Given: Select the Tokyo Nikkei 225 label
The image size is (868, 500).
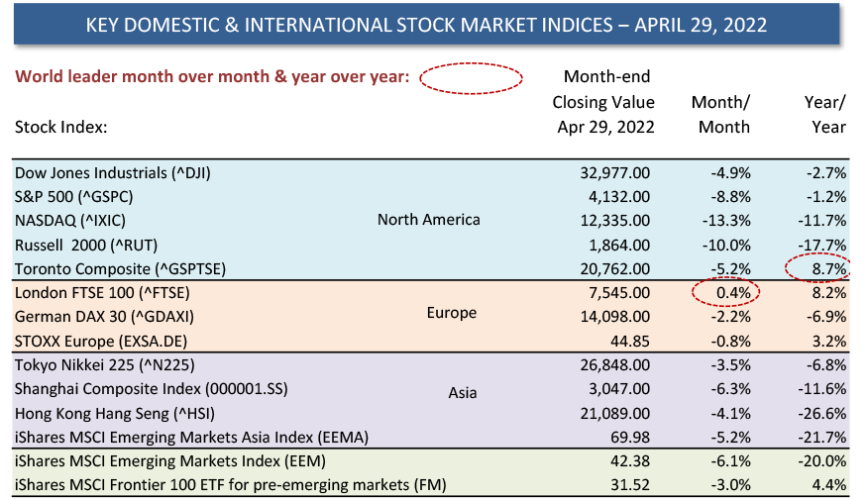Looking at the screenshot, I should (105, 365).
